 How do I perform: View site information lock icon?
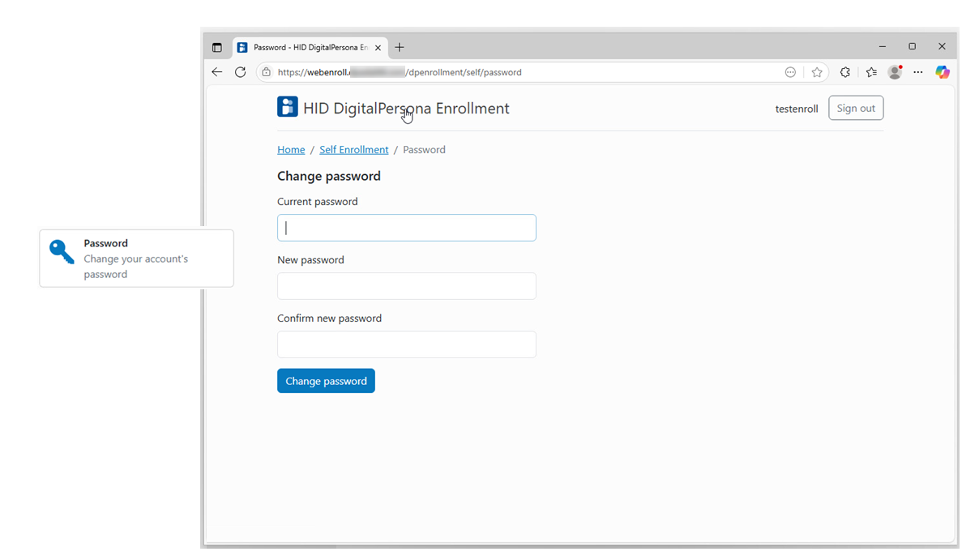(267, 72)
